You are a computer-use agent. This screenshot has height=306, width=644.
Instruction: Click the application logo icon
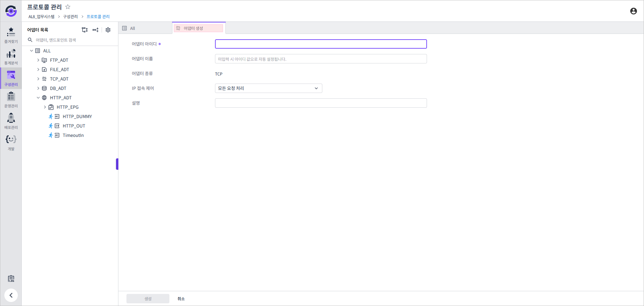coord(11,11)
